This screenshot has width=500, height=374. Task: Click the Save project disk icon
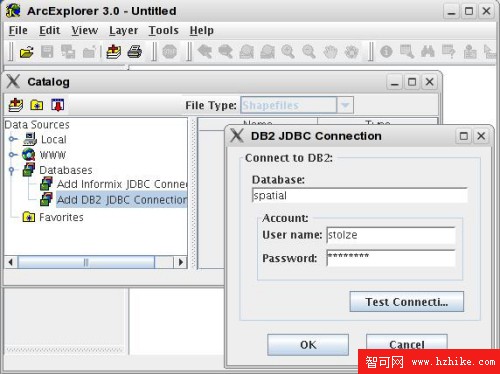point(47,52)
